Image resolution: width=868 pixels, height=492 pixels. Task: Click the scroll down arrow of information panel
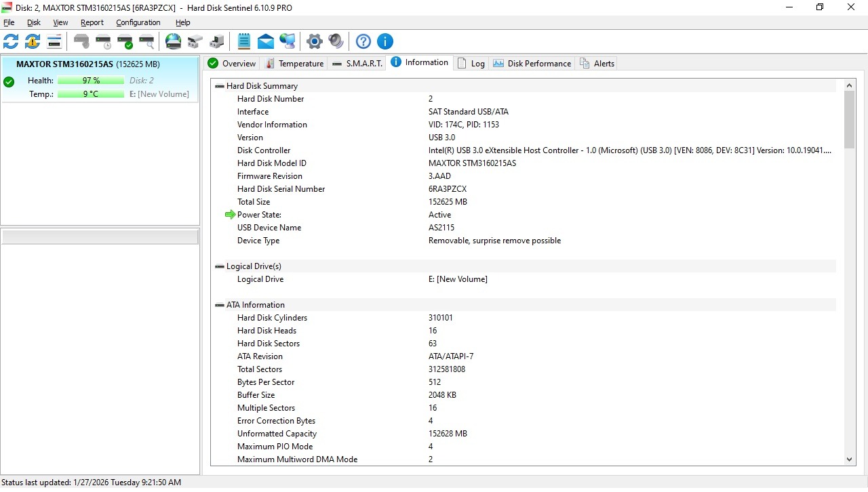[x=850, y=459]
